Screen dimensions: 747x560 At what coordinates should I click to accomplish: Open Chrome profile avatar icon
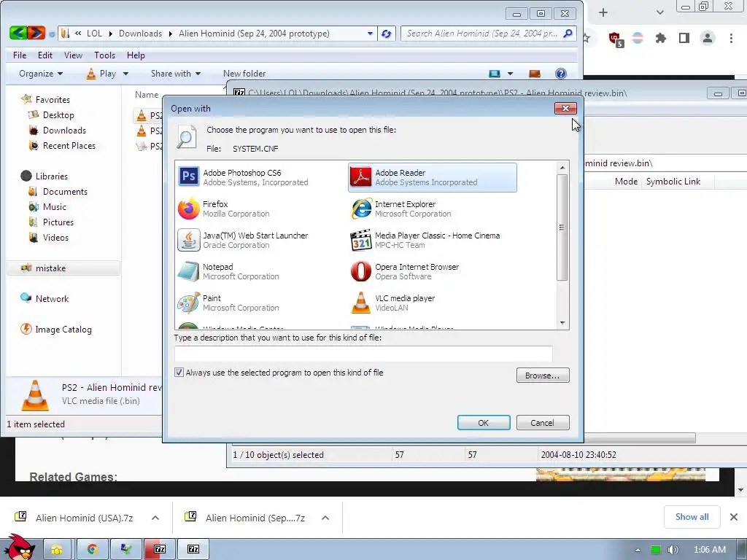coord(708,38)
